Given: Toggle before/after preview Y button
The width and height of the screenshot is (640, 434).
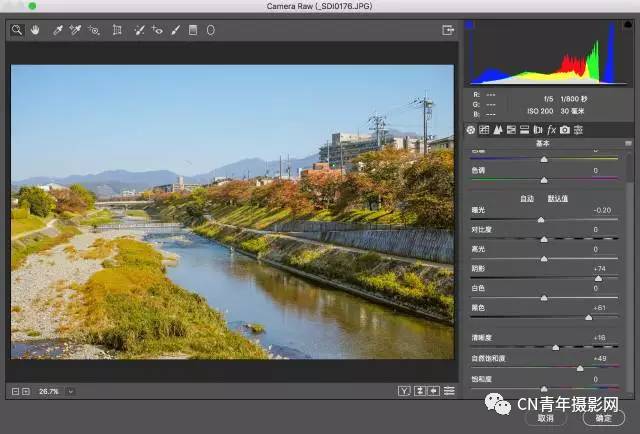Looking at the screenshot, I should (x=404, y=390).
